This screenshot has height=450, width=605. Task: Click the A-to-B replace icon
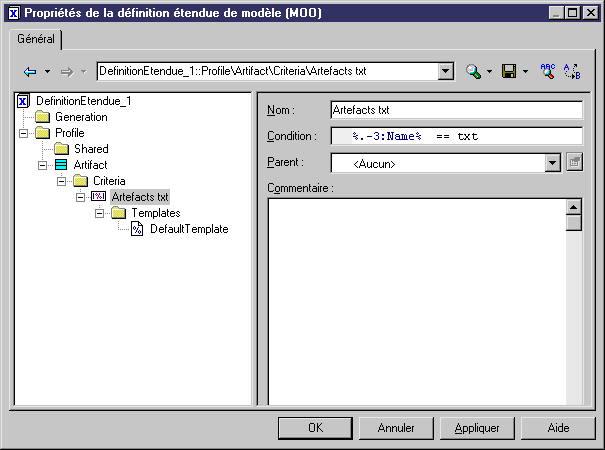572,72
